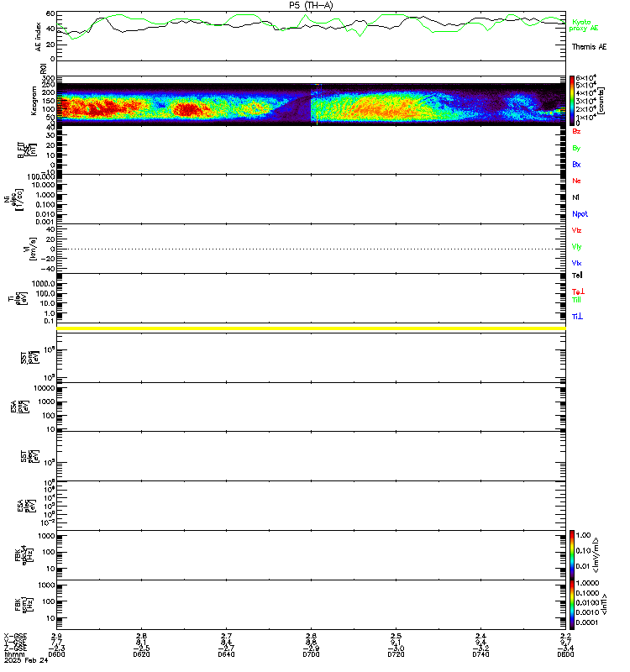This screenshot has height=672, width=630.
Task: Click the zero dotted line in Vi panel
Action: (311, 249)
